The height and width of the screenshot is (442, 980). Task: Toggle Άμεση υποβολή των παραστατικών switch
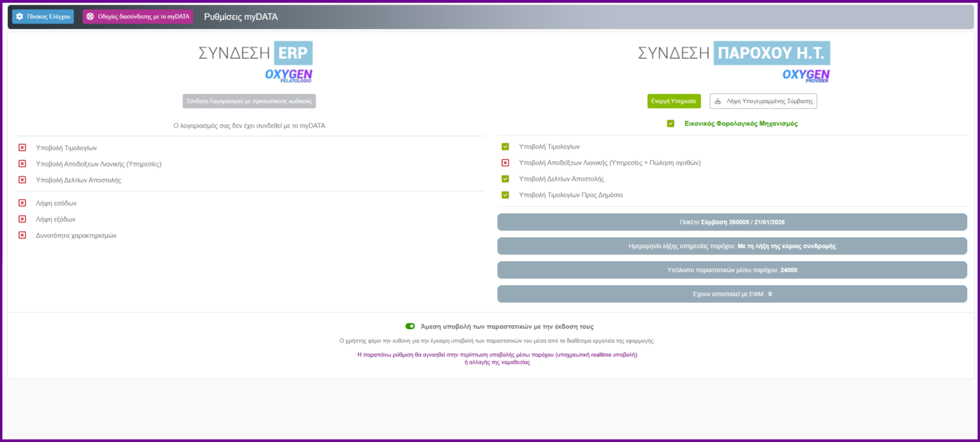pos(410,326)
